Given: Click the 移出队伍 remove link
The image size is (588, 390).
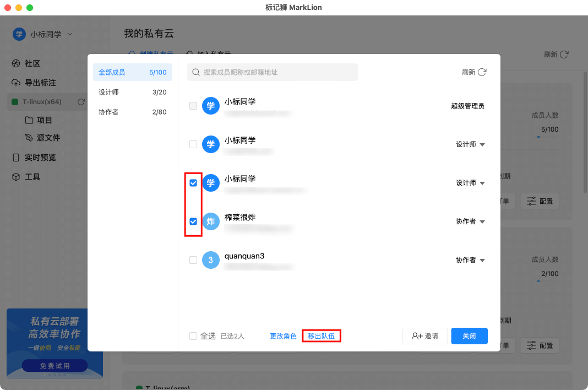Looking at the screenshot, I should [322, 336].
